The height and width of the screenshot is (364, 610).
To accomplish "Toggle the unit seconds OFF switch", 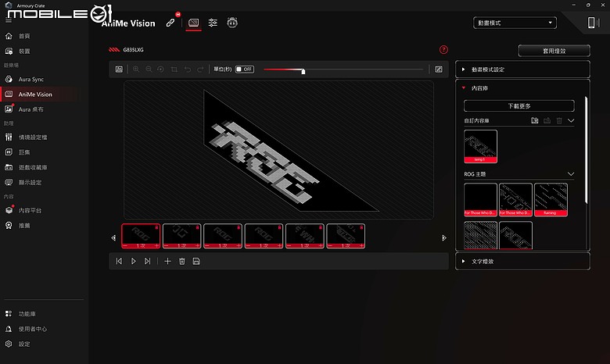I will pyautogui.click(x=245, y=70).
